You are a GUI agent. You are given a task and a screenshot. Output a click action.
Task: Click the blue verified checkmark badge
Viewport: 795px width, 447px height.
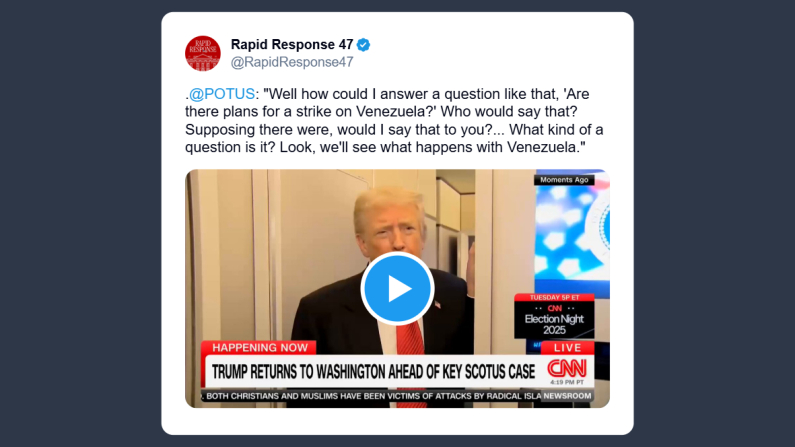coord(363,45)
